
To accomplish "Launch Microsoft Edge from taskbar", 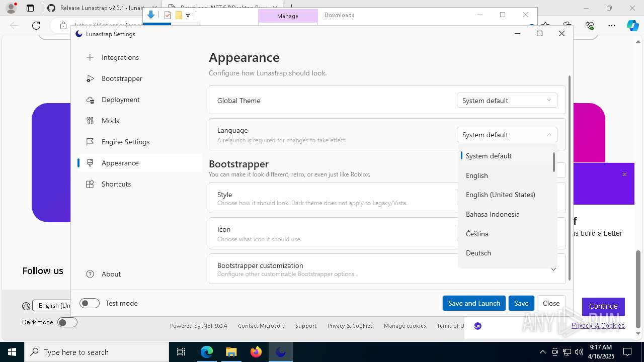I will point(207,352).
